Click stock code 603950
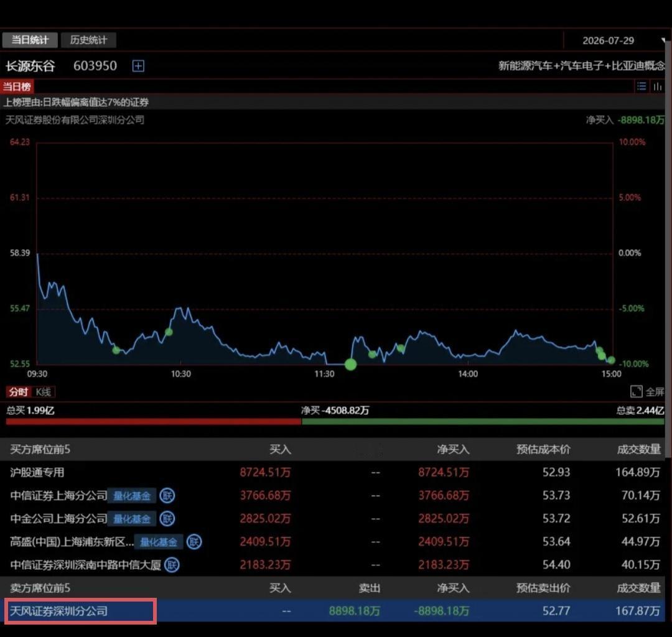The width and height of the screenshot is (672, 637). click(95, 66)
